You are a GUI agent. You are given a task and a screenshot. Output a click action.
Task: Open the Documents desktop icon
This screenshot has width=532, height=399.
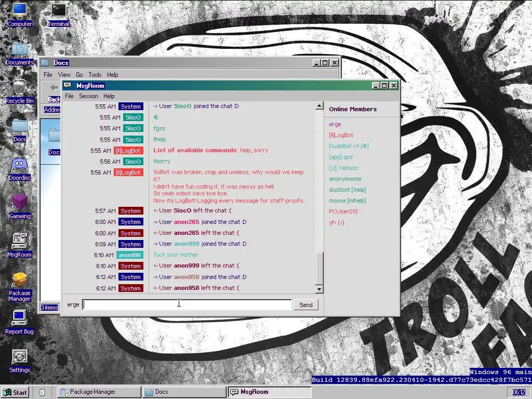(x=19, y=53)
